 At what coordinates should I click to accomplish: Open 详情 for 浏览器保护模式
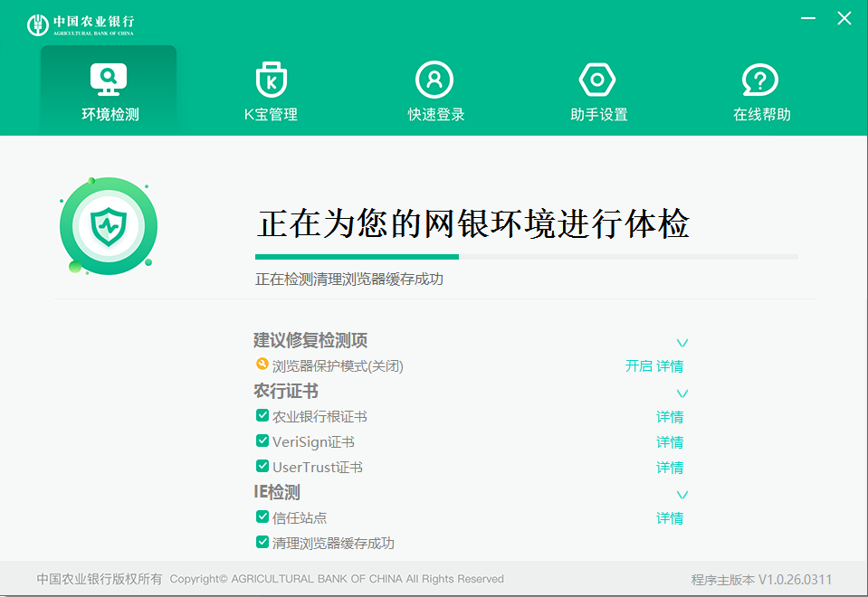point(670,366)
